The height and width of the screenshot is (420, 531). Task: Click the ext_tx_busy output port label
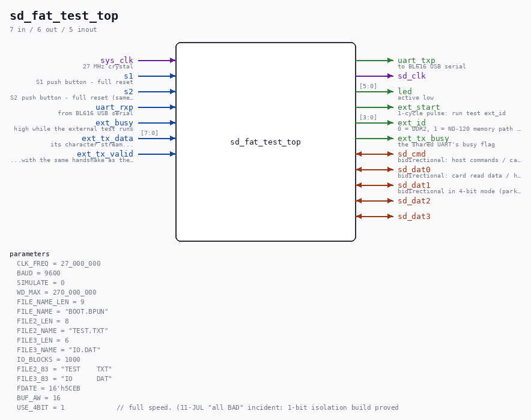pyautogui.click(x=423, y=138)
